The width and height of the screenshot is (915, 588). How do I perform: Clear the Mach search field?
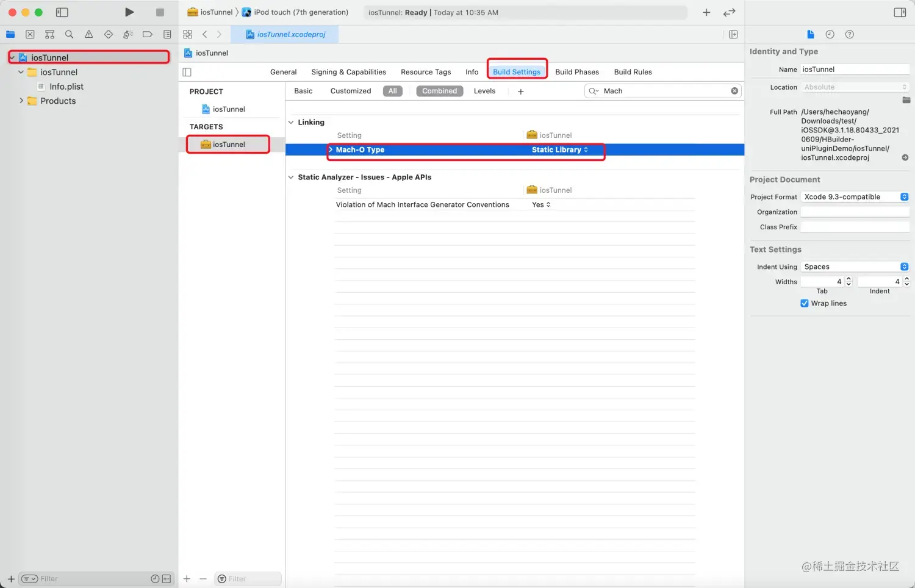click(x=734, y=91)
